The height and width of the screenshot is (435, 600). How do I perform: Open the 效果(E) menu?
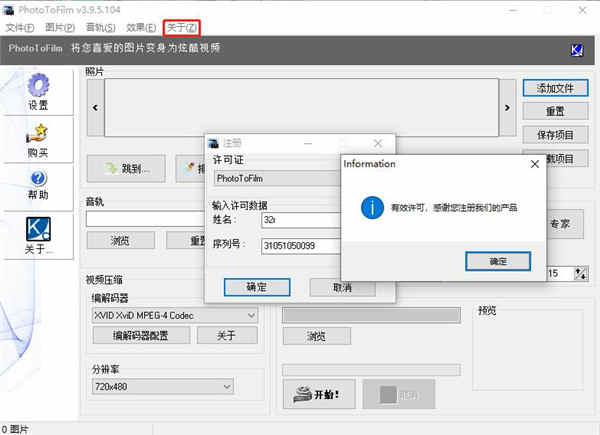(x=141, y=28)
